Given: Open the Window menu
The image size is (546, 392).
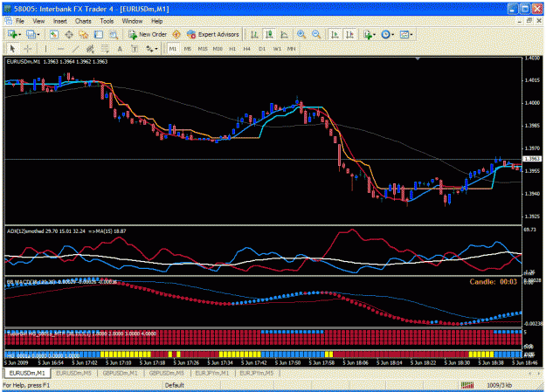Looking at the screenshot, I should (x=132, y=21).
